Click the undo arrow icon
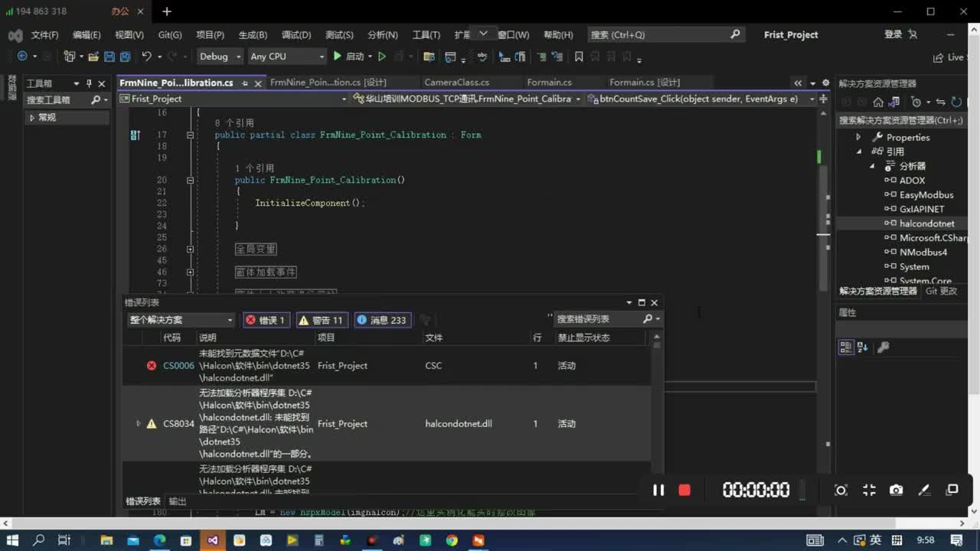This screenshot has height=551, width=980. [x=146, y=57]
